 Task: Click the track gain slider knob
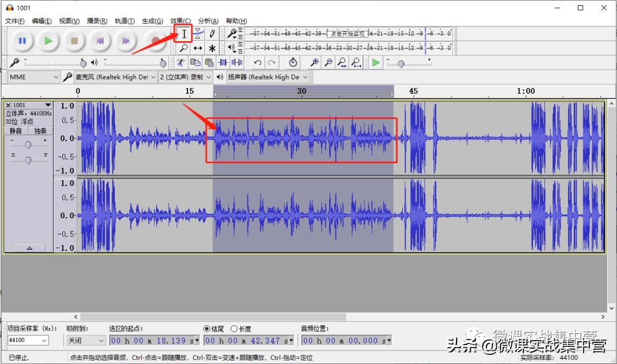point(28,145)
